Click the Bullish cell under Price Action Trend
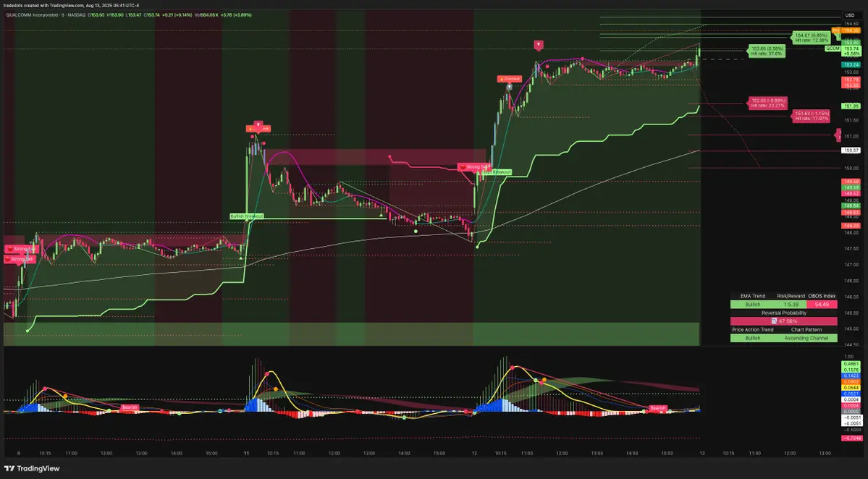 pos(752,338)
